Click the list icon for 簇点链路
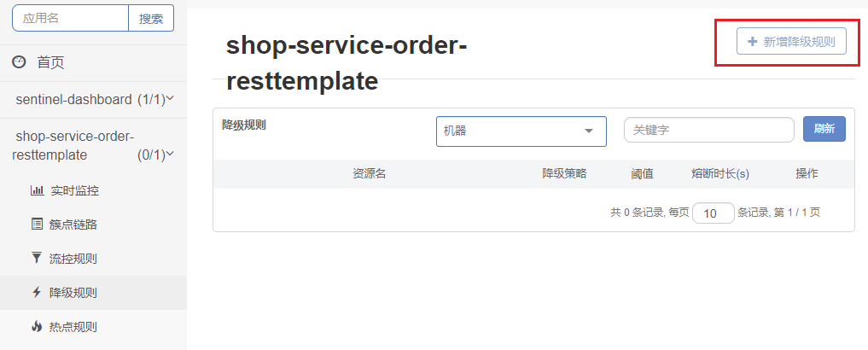Screen dimensions: 868x350 click(x=37, y=225)
